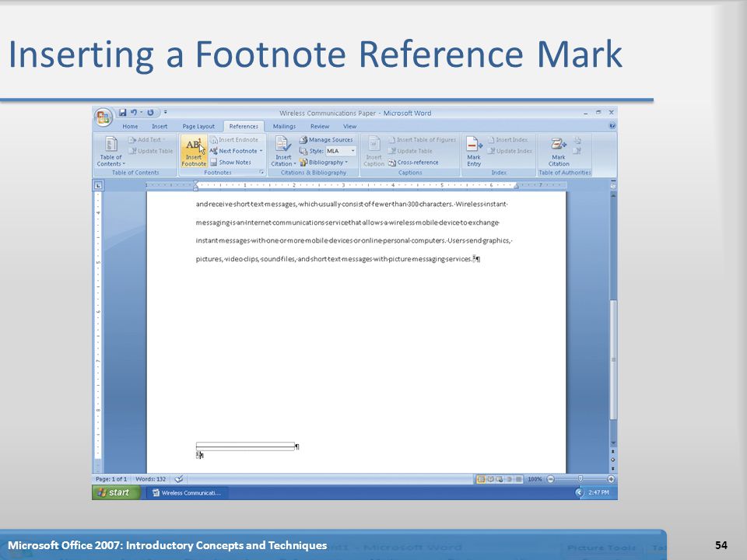747x560 pixels.
Task: Click the zoom slider handle
Action: 580,479
